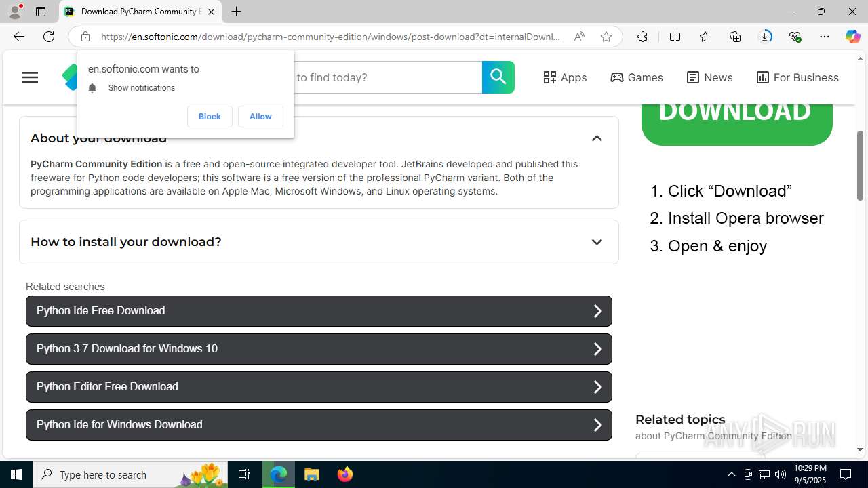Open Python Ide Free Download search
The image size is (868, 488).
coord(319,311)
